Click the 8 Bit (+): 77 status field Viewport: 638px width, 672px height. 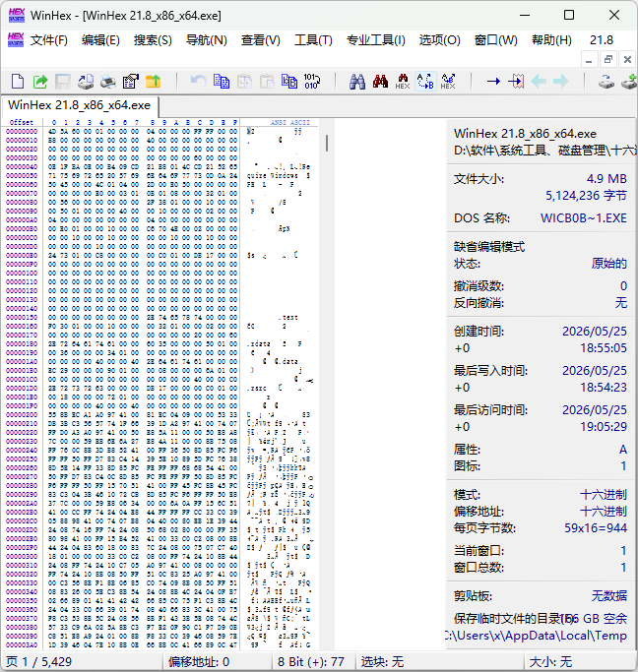314,662
